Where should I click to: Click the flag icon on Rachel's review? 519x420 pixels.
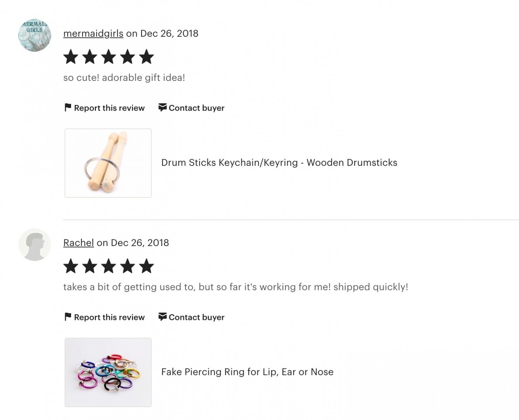tap(68, 317)
